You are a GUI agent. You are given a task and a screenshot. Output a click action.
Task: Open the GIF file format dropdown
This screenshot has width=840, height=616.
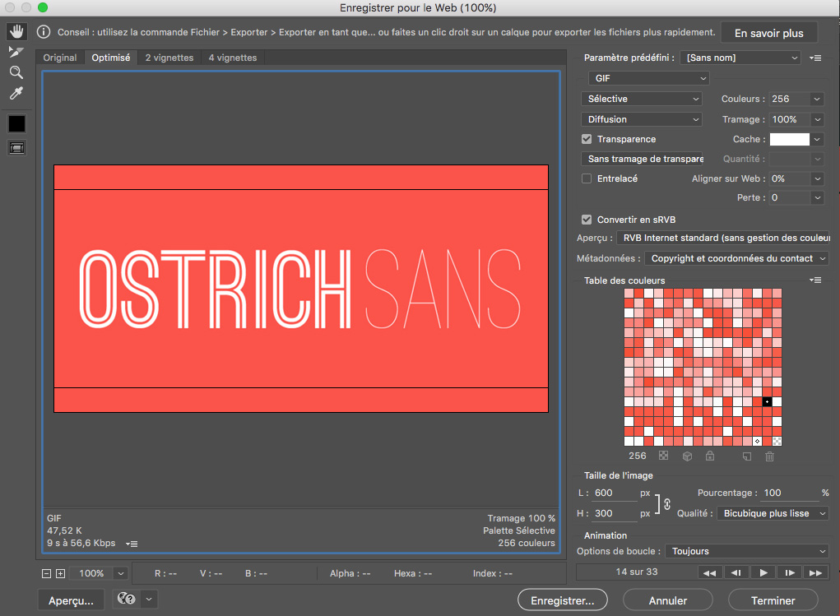click(x=647, y=78)
